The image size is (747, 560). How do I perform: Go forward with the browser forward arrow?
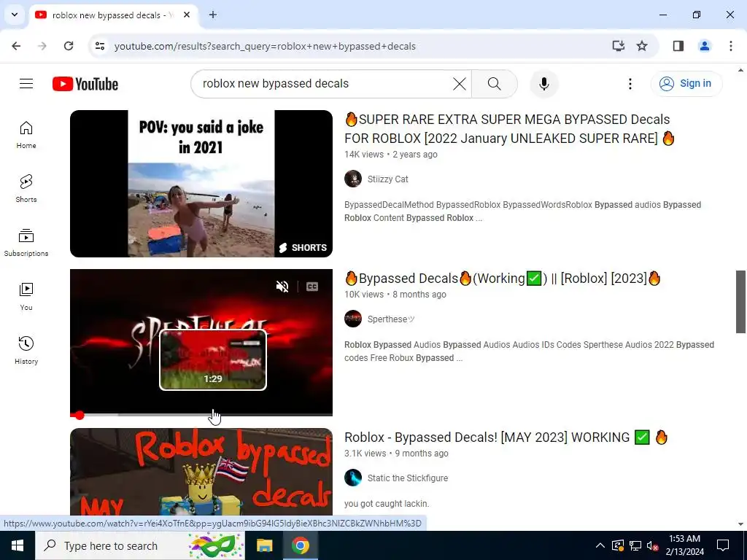click(x=42, y=46)
